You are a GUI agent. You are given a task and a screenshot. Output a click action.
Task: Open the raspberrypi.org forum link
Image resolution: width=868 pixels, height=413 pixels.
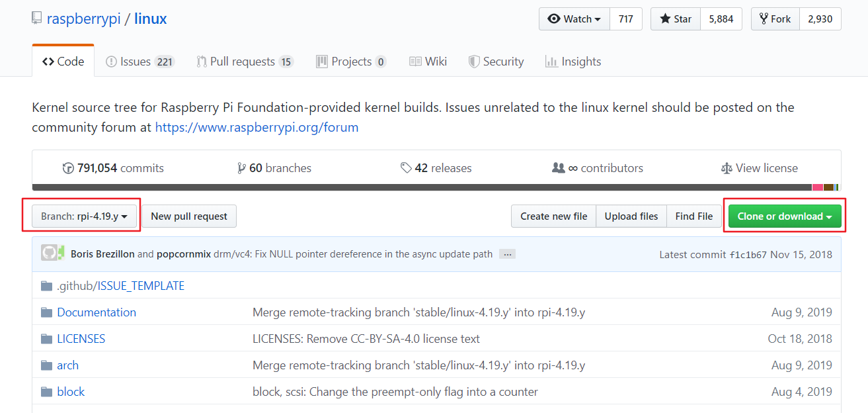pos(256,127)
